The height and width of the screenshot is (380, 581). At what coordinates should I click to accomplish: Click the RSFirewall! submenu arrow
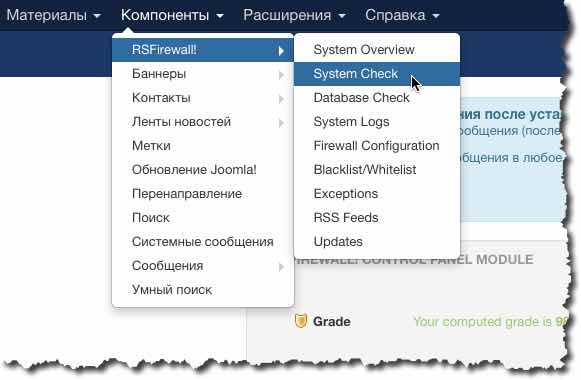click(281, 51)
